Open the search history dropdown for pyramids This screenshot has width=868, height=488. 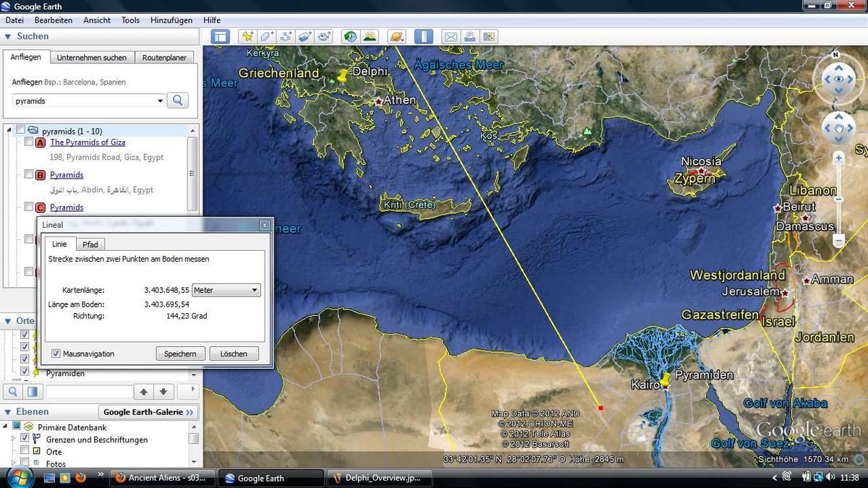coord(160,101)
